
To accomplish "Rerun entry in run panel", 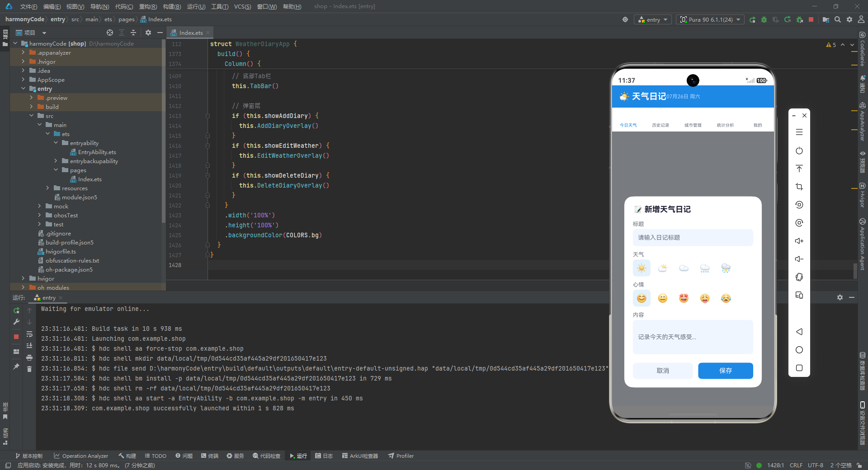I will pos(16,310).
